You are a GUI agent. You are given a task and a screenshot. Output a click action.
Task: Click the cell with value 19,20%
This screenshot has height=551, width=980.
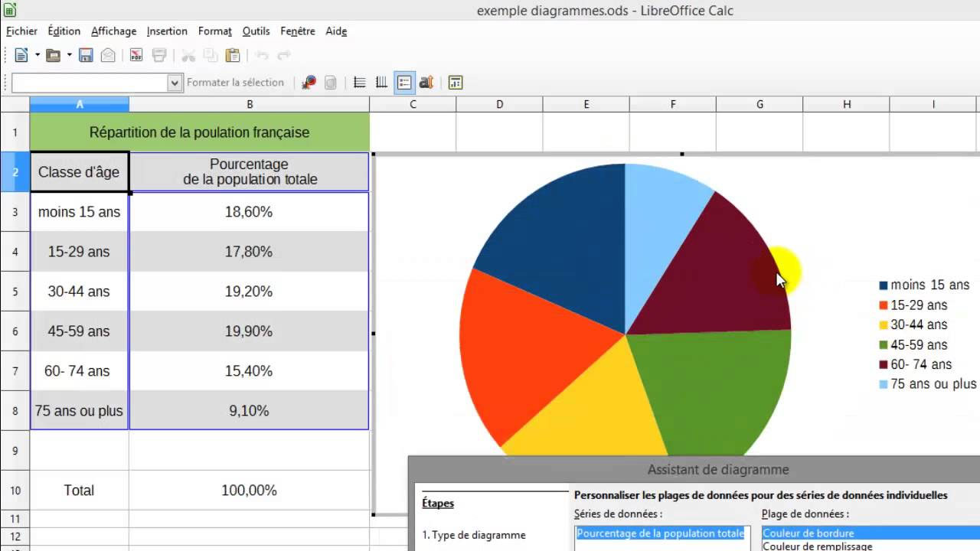coord(249,292)
